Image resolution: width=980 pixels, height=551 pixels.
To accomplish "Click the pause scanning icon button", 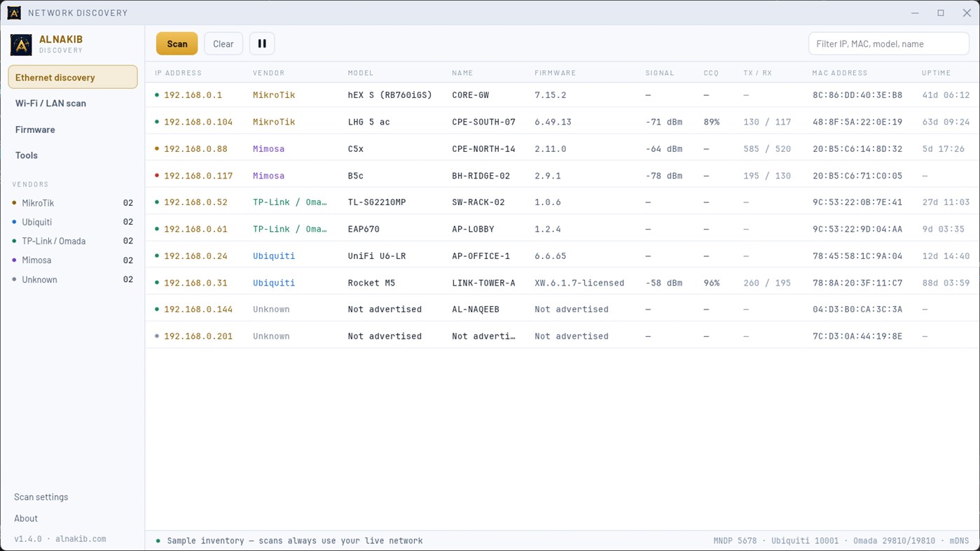I will point(262,43).
